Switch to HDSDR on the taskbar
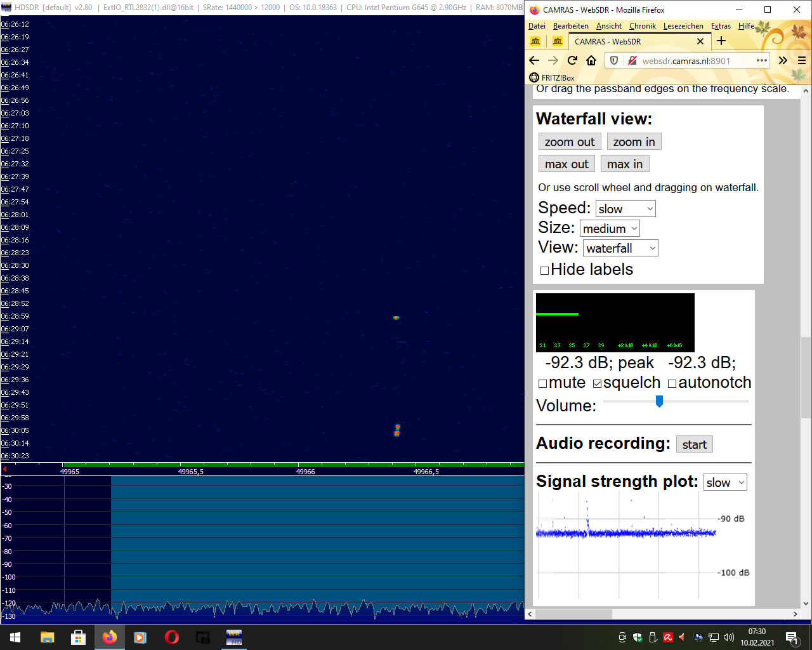The height and width of the screenshot is (650, 812). [x=234, y=637]
